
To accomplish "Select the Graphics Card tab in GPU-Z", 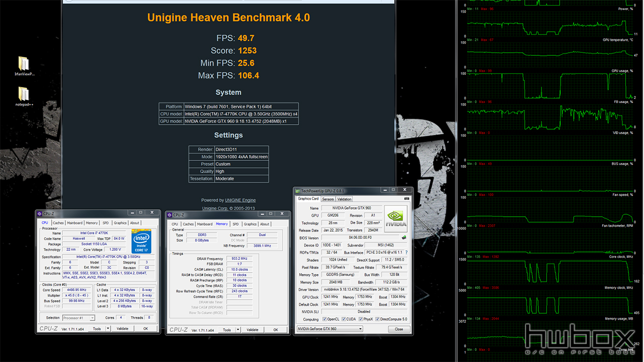I will (308, 199).
